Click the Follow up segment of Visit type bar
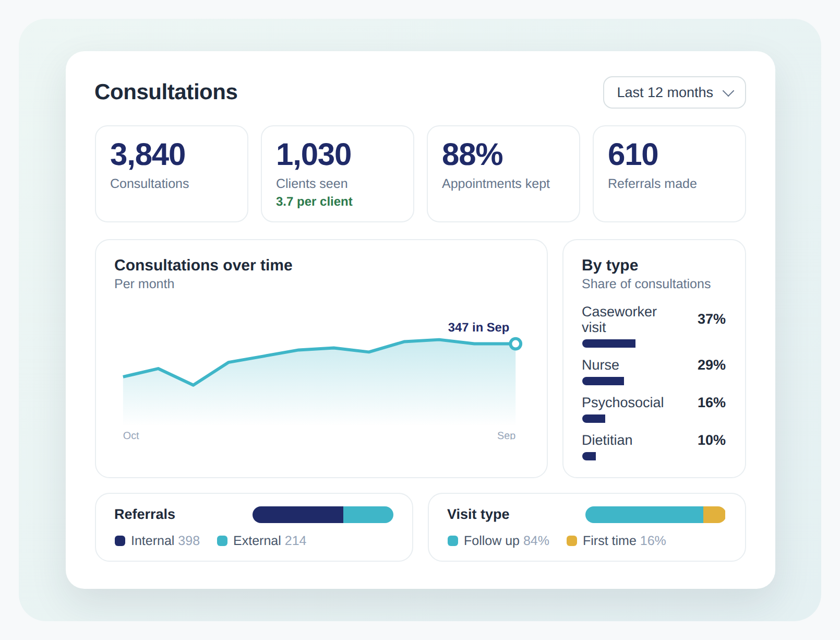The image size is (840, 640). click(x=644, y=515)
